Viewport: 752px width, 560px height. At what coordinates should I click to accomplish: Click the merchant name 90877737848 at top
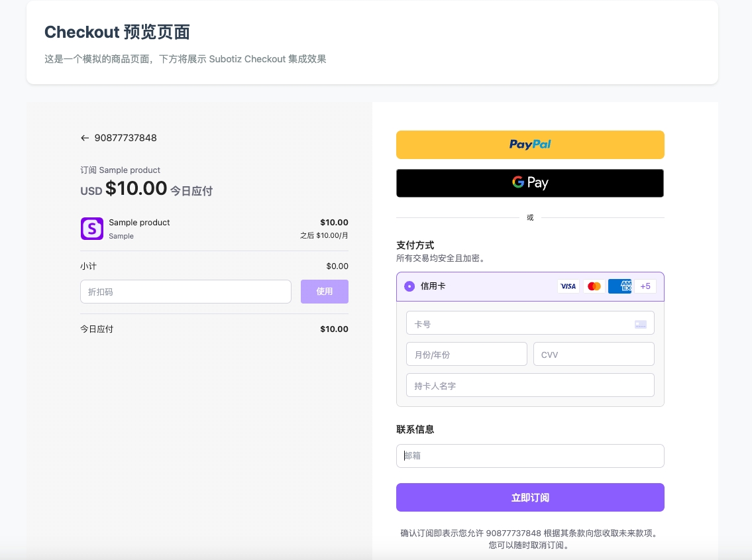tap(126, 139)
